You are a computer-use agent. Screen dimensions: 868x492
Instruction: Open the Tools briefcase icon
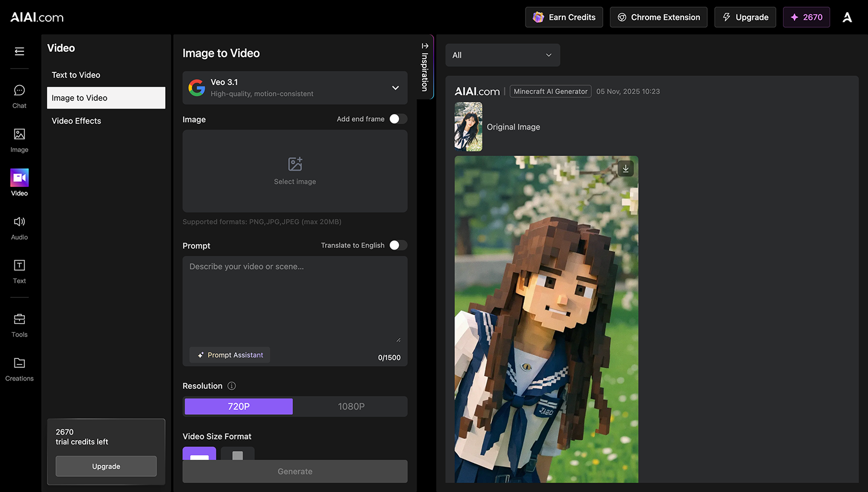click(19, 319)
